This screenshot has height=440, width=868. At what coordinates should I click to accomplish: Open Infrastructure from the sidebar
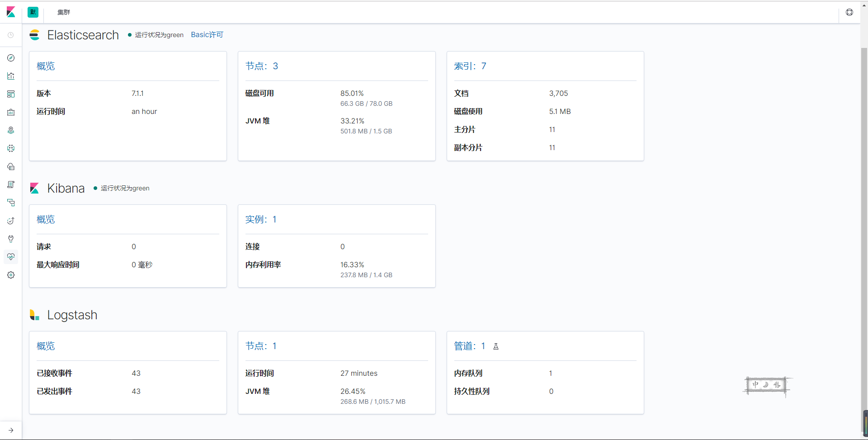pyautogui.click(x=11, y=166)
